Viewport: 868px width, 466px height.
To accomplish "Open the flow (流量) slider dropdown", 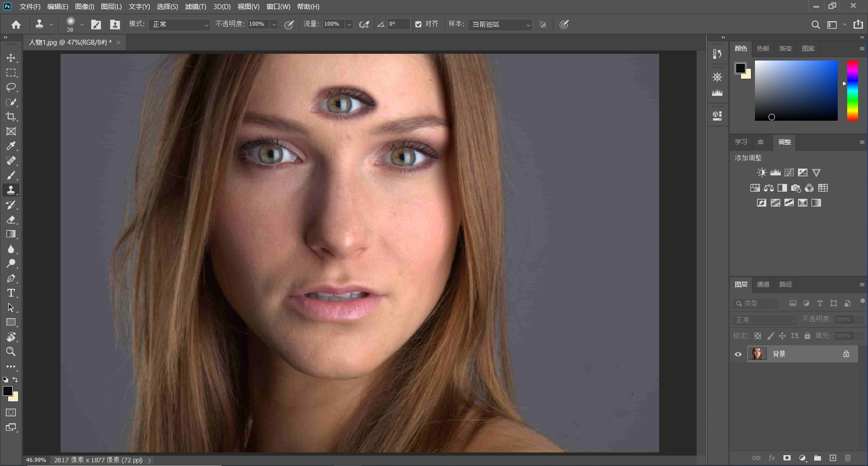I will [x=349, y=24].
